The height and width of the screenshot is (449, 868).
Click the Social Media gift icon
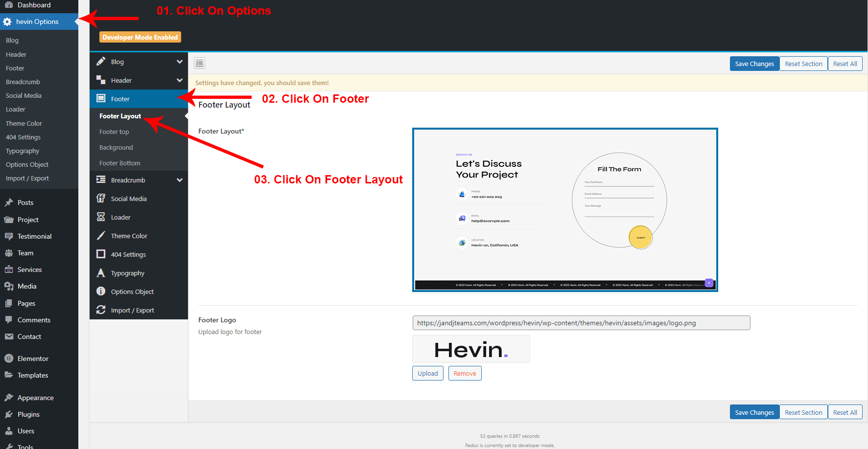101,198
